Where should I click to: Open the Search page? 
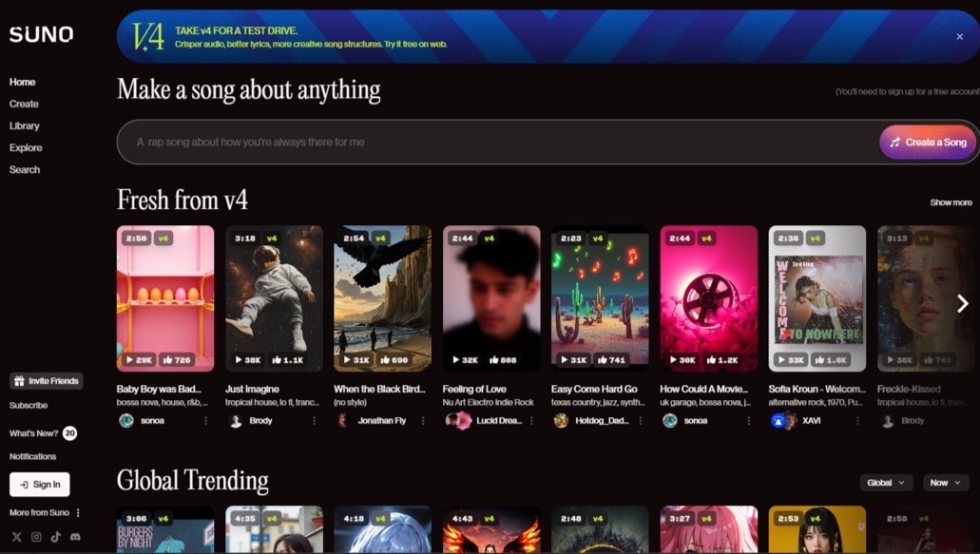(x=25, y=169)
